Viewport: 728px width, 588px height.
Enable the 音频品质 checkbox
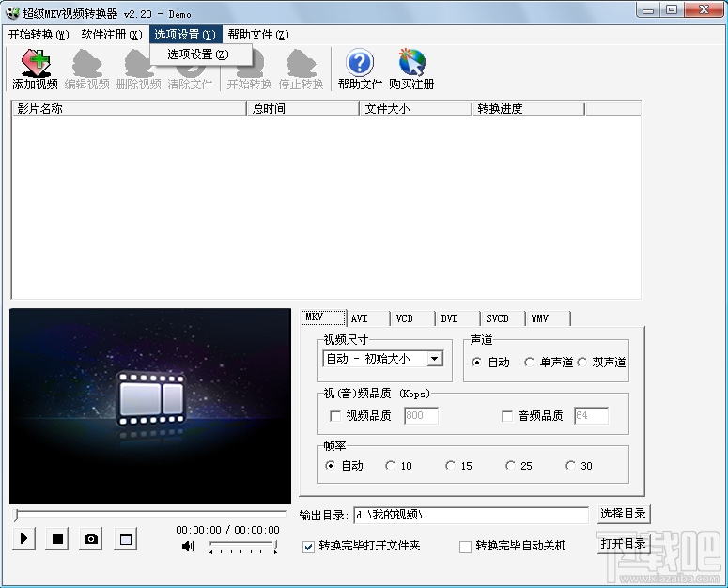pos(507,416)
